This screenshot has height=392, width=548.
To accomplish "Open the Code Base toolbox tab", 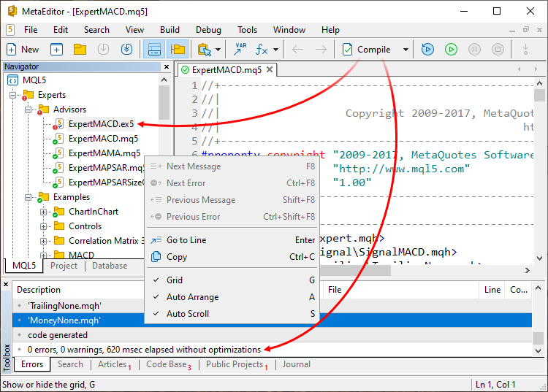I will click(x=169, y=364).
